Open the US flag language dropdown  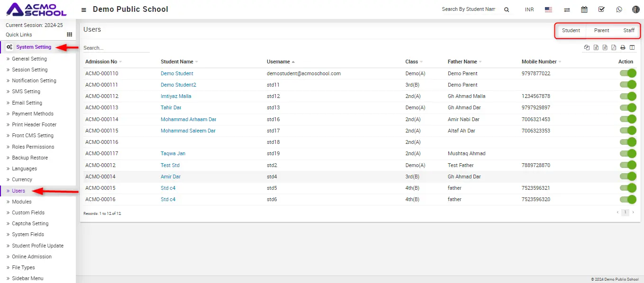click(x=549, y=9)
